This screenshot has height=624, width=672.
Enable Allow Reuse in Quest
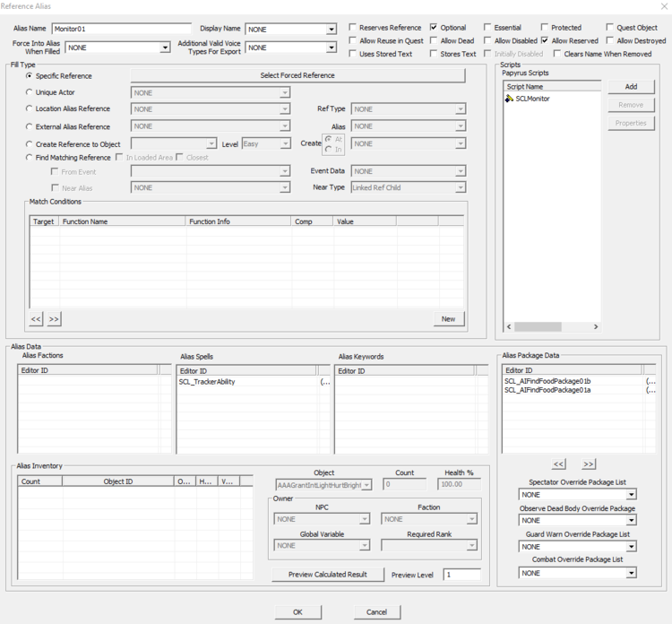[x=352, y=40]
